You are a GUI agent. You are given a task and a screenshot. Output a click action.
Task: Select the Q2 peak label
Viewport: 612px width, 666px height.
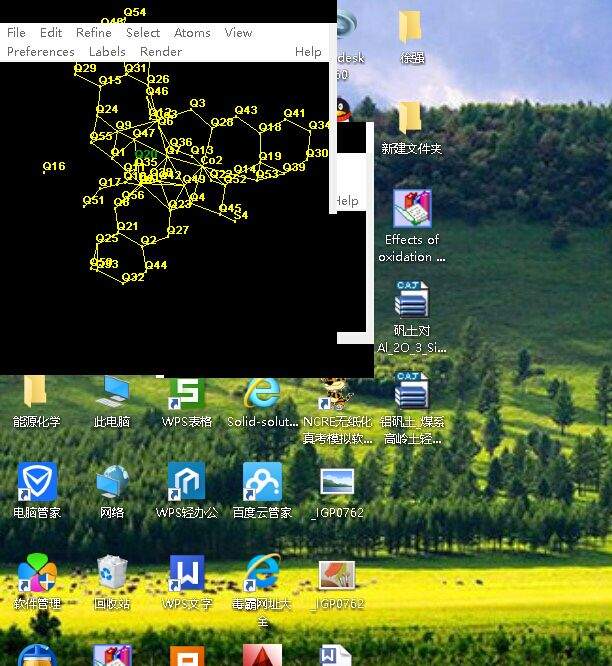click(x=149, y=240)
